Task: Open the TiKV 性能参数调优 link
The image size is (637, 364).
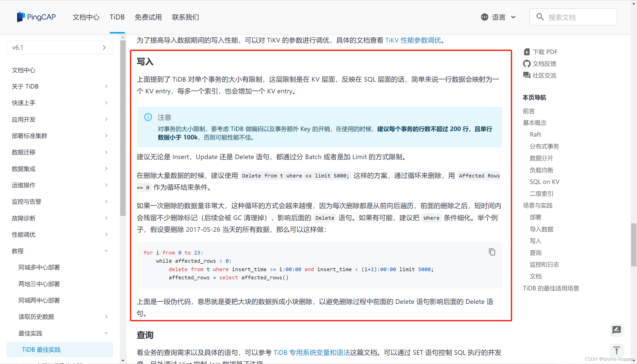Action: (x=413, y=40)
